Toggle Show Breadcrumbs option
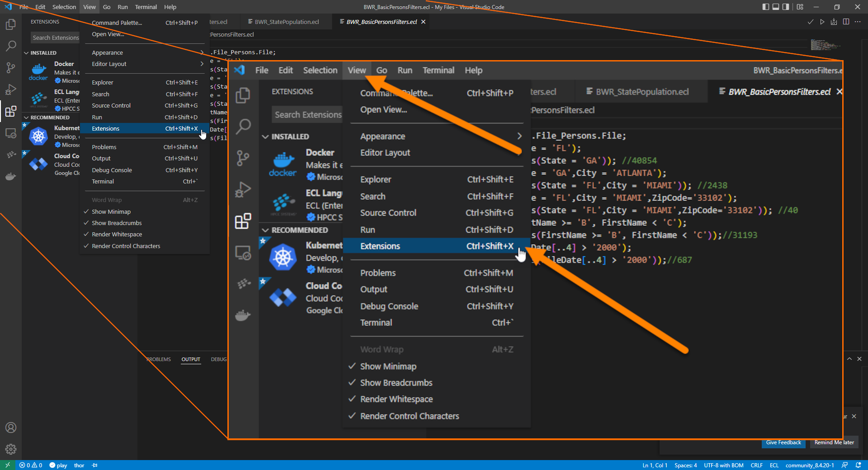The image size is (868, 470). (117, 223)
